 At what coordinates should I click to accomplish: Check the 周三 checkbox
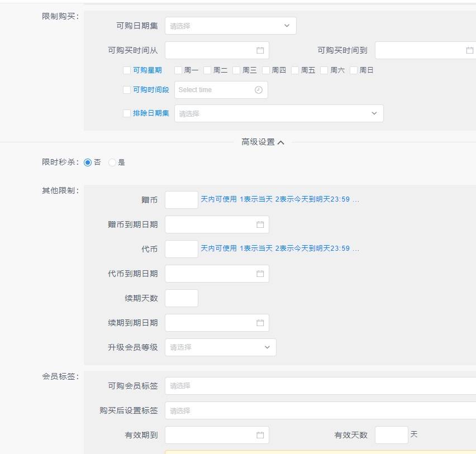pyautogui.click(x=236, y=70)
